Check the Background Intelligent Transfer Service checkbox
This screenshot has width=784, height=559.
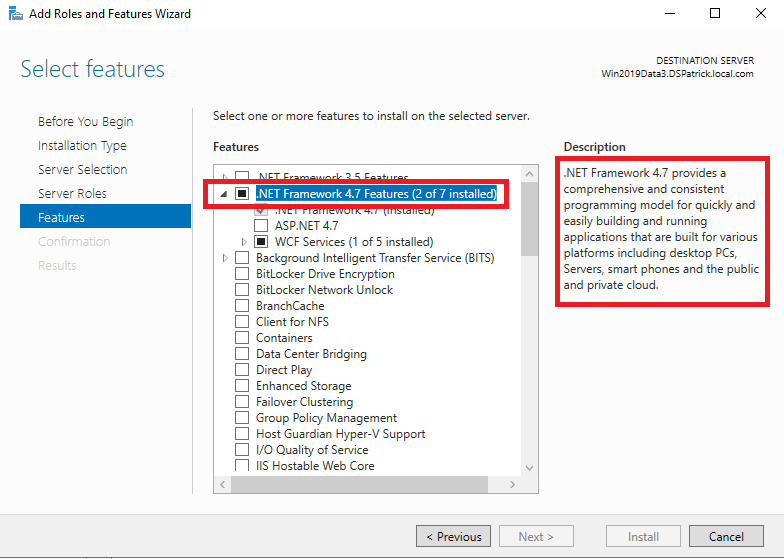(x=242, y=258)
